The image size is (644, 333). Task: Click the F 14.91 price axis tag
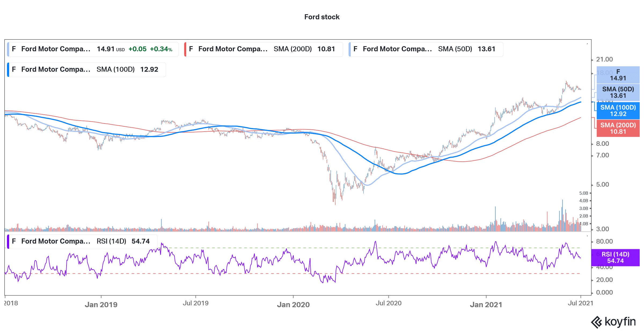click(618, 75)
